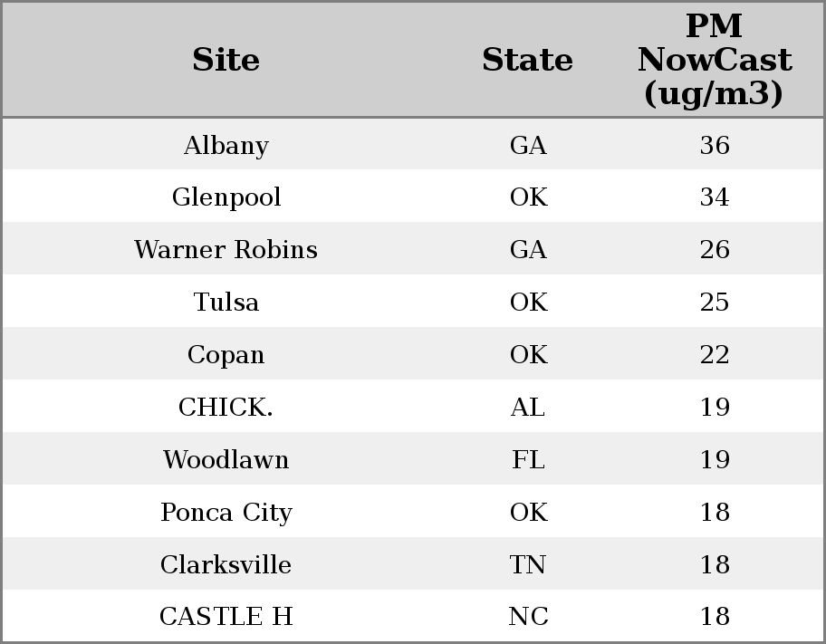Select the Glenpool site cell
Image resolution: width=826 pixels, height=644 pixels.
(x=226, y=197)
